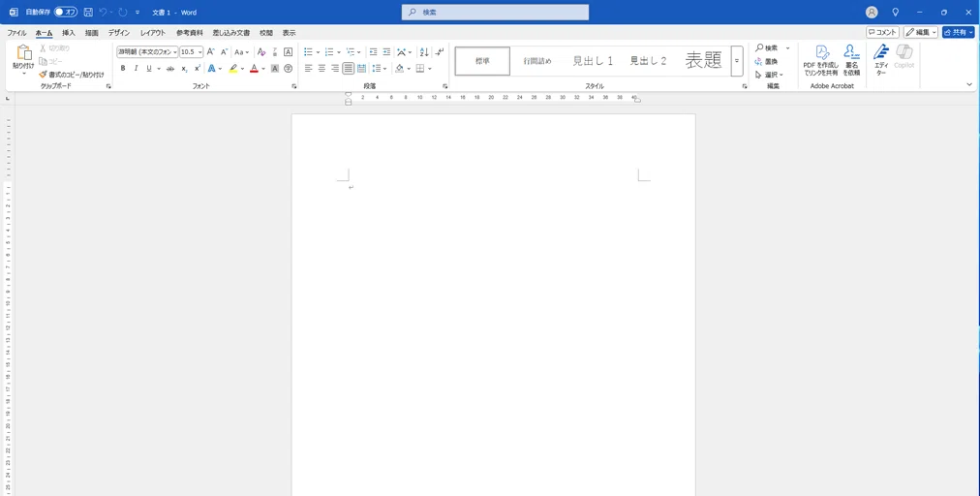Click the red font color button

coord(254,69)
